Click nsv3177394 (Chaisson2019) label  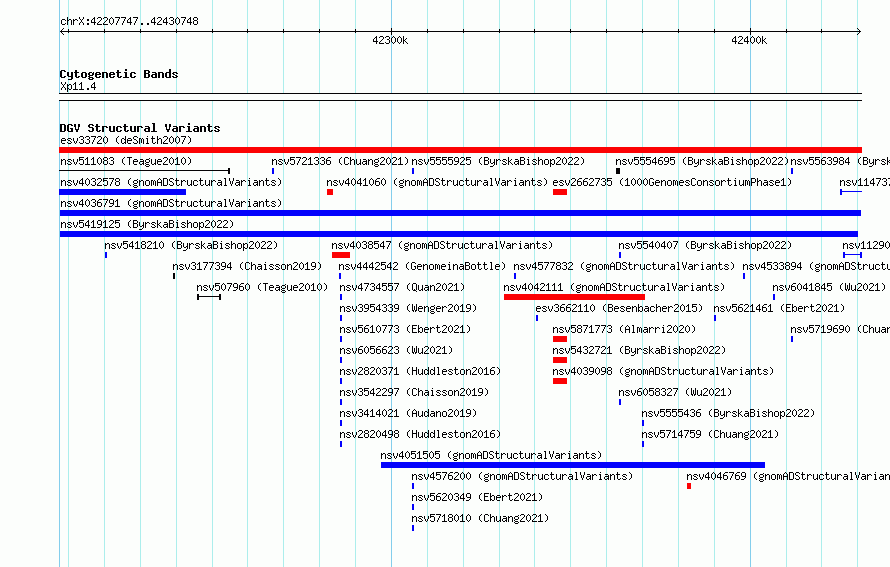247,266
